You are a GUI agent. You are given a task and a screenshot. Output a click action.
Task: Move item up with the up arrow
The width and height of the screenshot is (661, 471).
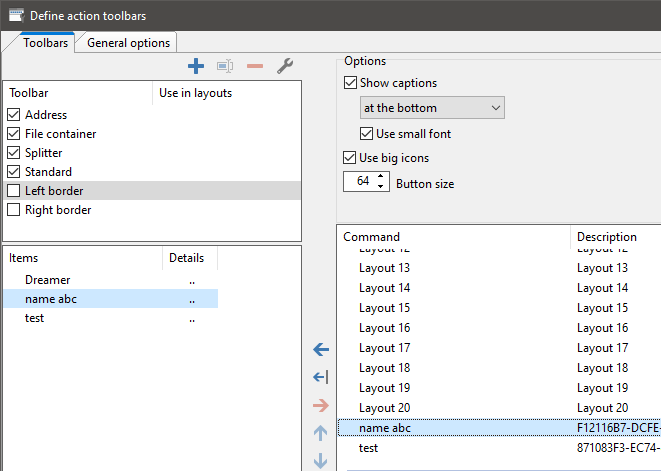(321, 433)
